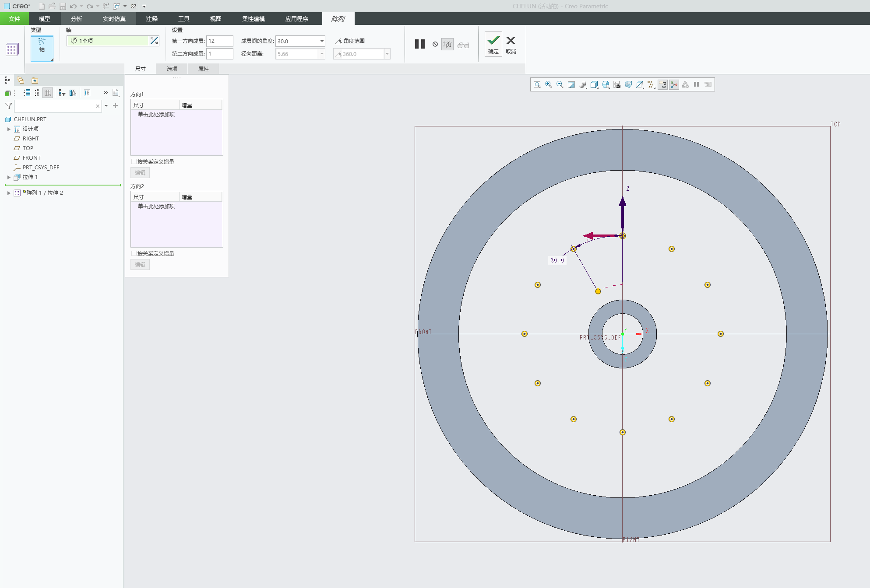
Task: Toggle the annotation display icon
Action: point(662,84)
